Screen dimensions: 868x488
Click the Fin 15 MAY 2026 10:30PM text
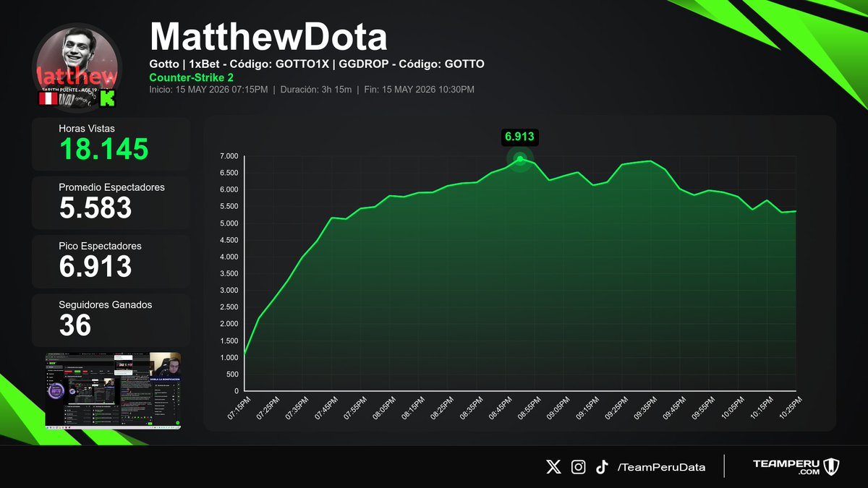point(419,90)
